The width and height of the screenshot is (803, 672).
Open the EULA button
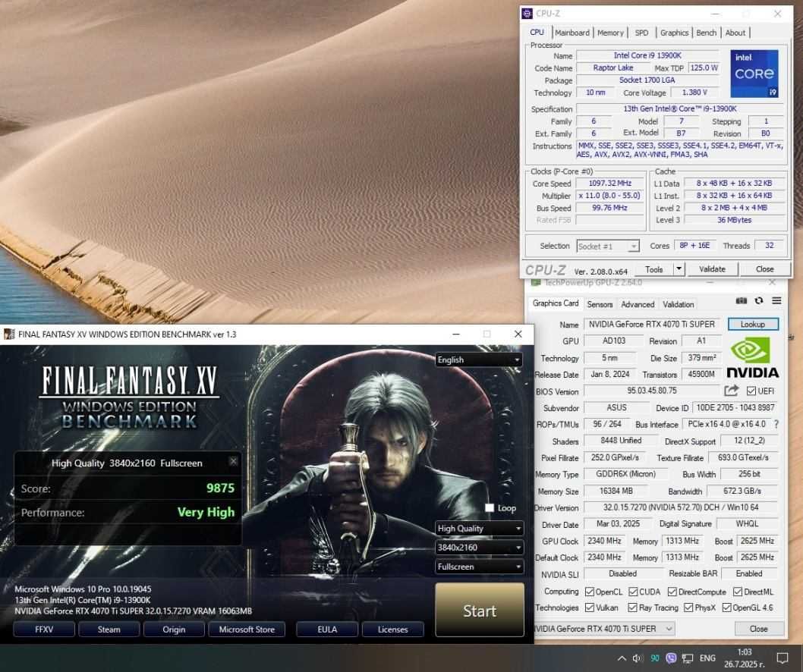click(x=326, y=630)
